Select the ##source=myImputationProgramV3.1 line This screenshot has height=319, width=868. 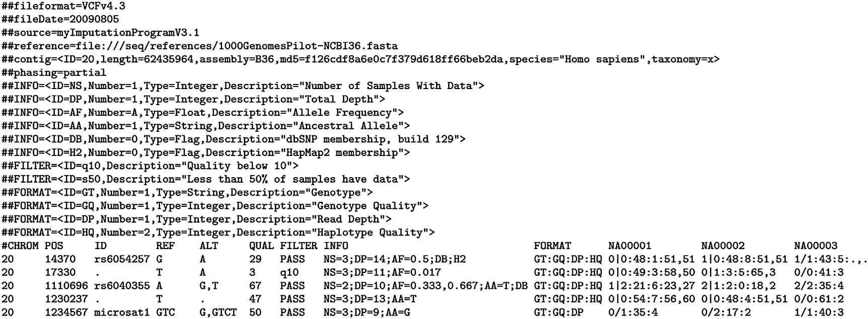click(101, 33)
